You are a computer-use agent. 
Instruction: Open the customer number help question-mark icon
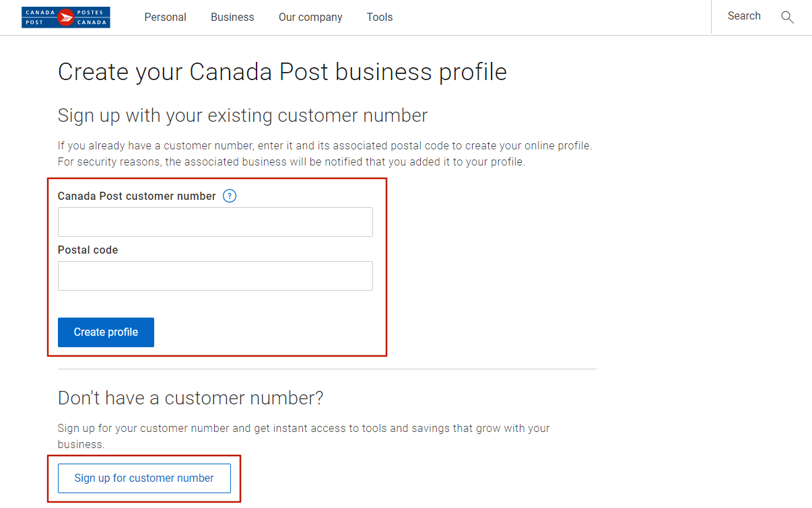click(230, 196)
